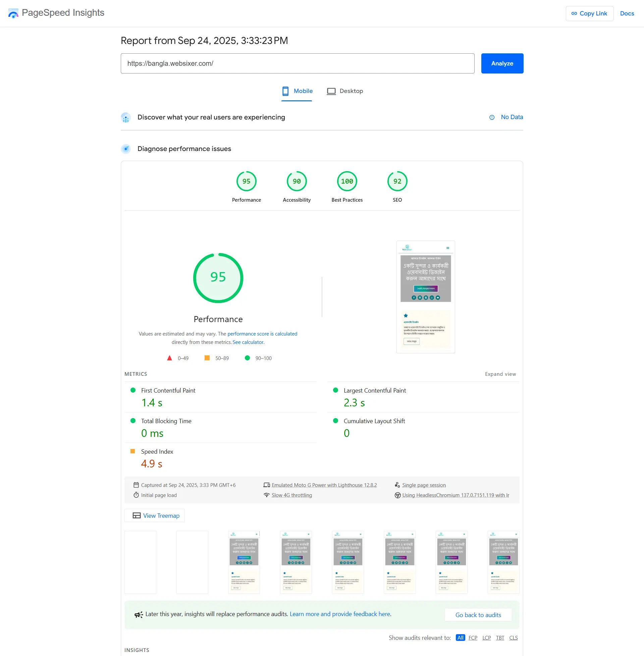The image size is (644, 656).
Task: Click the info icon beside No Data
Action: [x=491, y=117]
